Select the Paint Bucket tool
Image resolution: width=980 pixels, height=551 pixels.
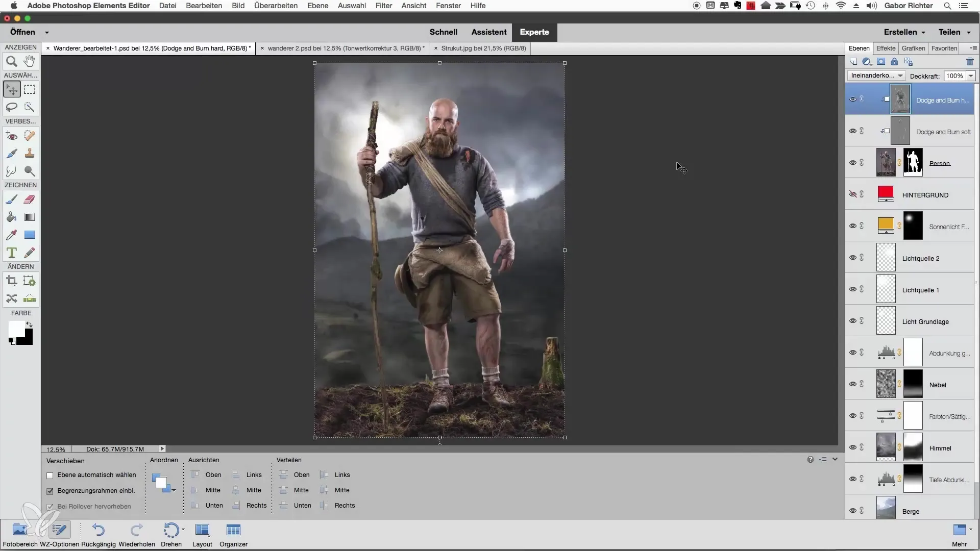pyautogui.click(x=11, y=217)
